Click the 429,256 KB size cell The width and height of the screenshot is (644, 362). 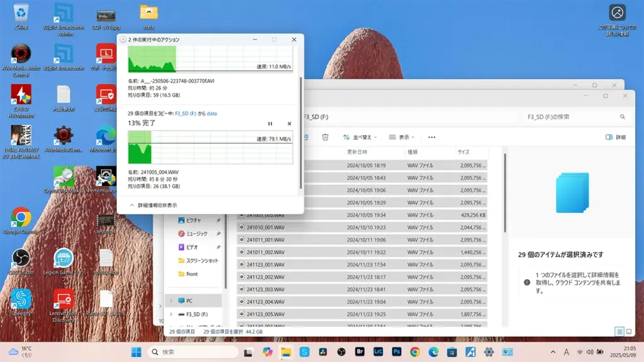(473, 215)
